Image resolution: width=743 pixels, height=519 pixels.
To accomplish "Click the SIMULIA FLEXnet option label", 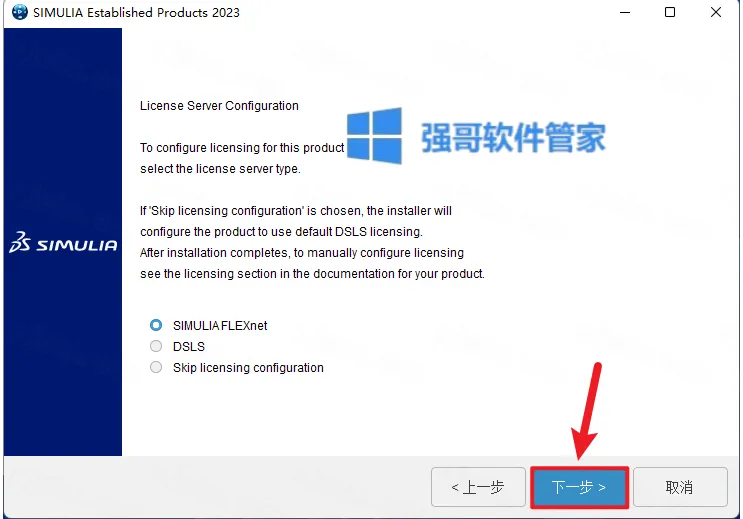I will 220,326.
